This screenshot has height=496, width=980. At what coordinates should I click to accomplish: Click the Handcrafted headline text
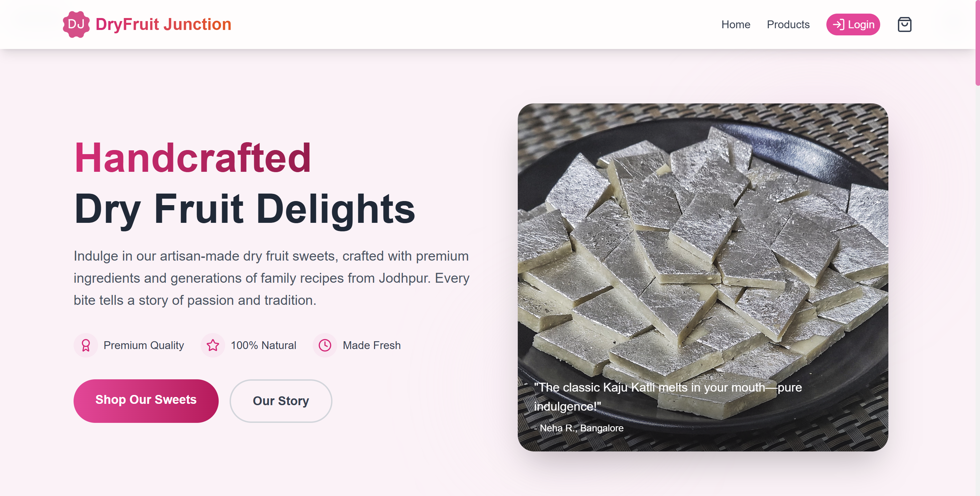coord(192,158)
